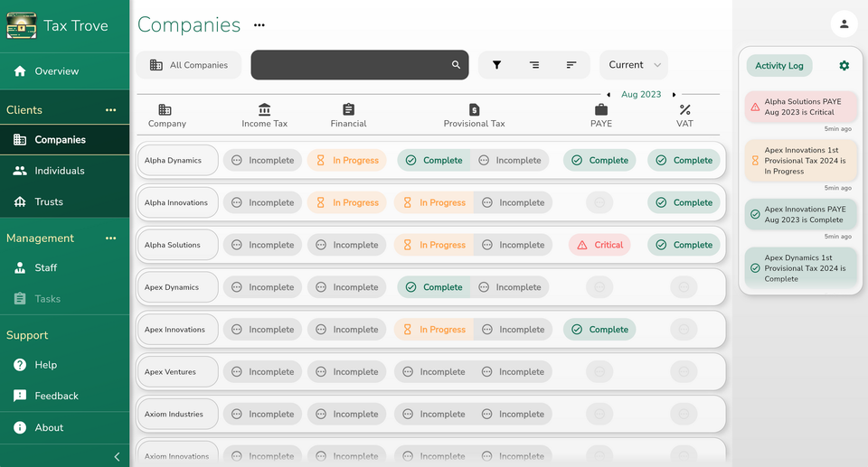The height and width of the screenshot is (467, 868).
Task: Collapse the sidebar with chevron arrow
Action: tap(117, 456)
